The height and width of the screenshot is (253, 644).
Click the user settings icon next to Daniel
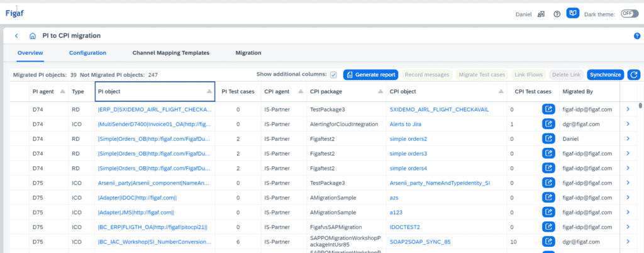click(x=541, y=14)
